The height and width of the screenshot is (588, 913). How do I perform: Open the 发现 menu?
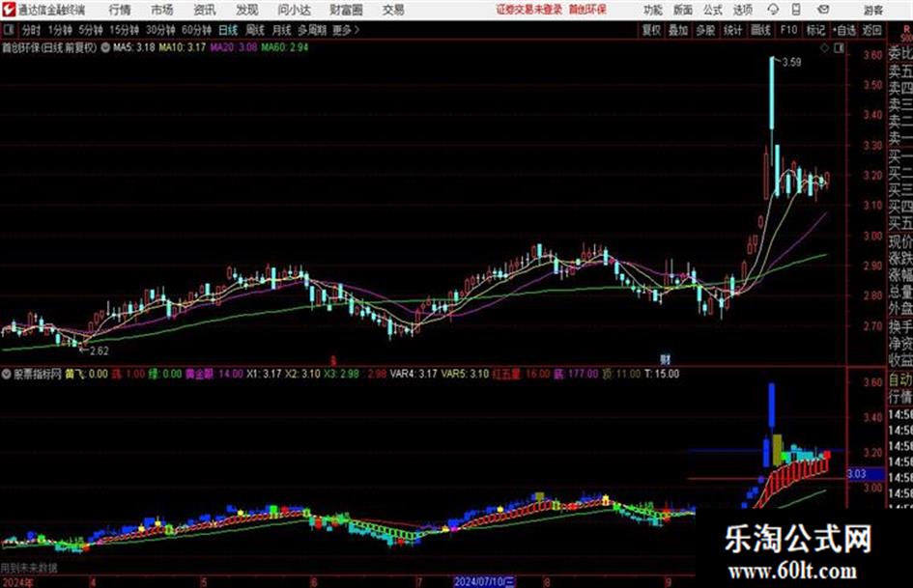(x=247, y=10)
